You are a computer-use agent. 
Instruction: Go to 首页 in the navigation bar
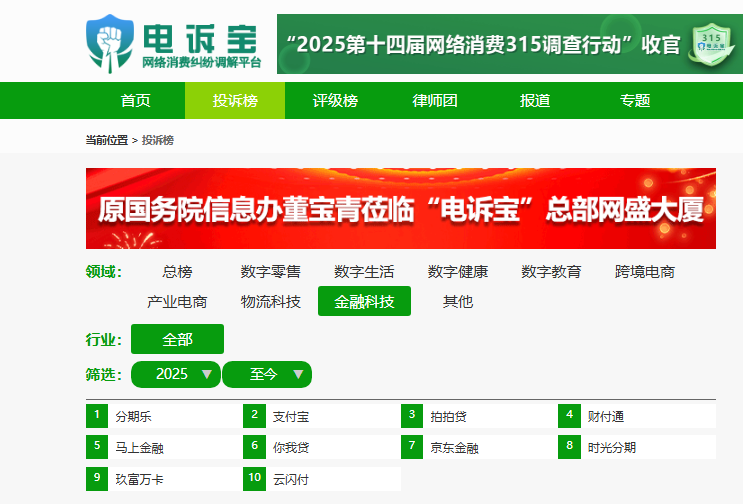pyautogui.click(x=135, y=100)
